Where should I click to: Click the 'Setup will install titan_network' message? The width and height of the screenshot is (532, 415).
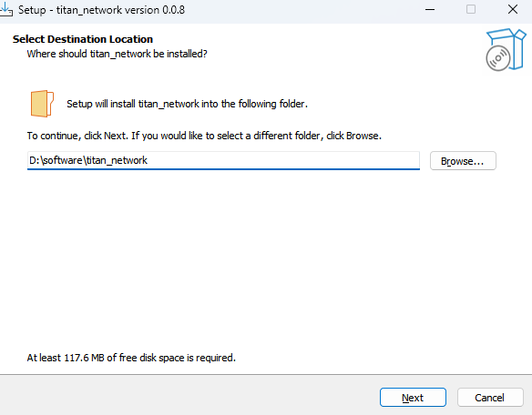tap(187, 104)
